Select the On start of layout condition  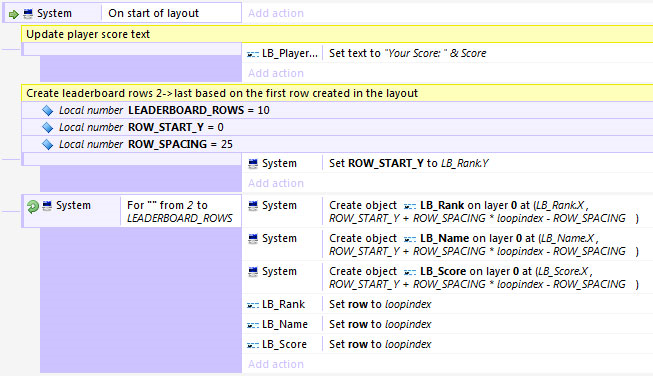coord(171,13)
